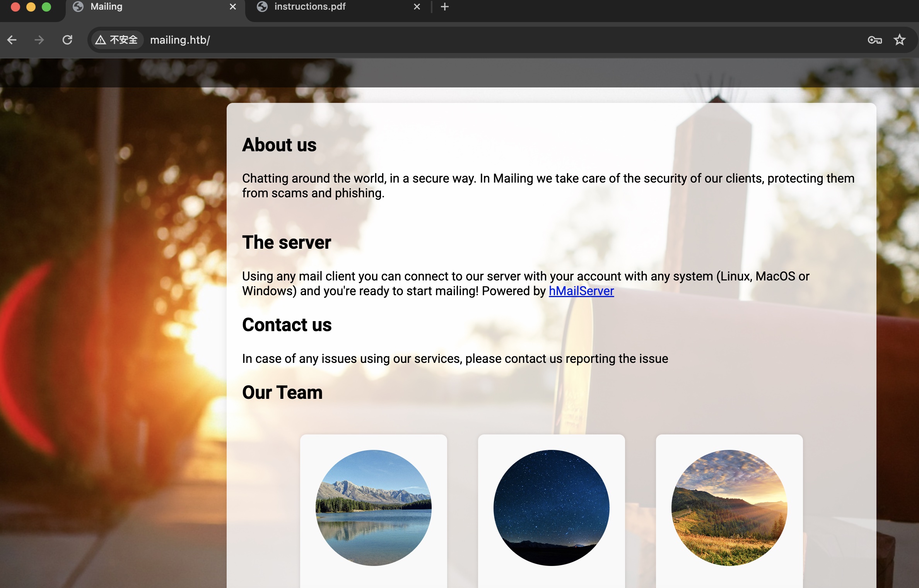
Task: Open a new tab with plus button
Action: click(445, 7)
